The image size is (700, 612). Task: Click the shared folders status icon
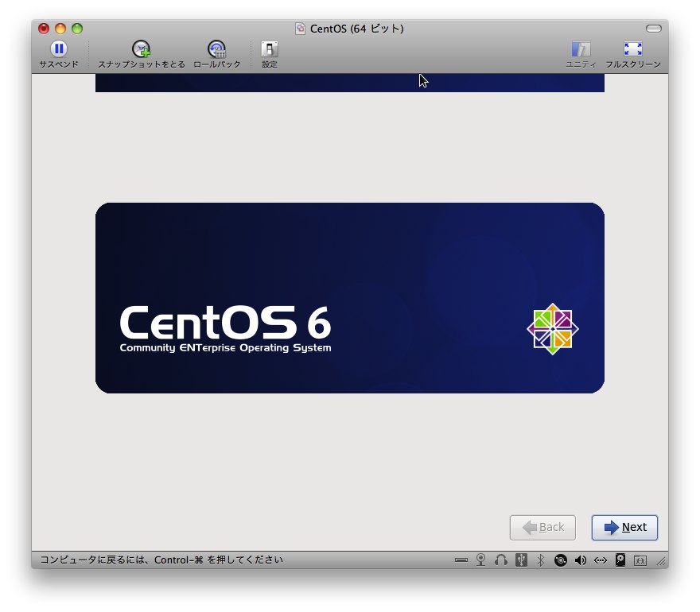(640, 560)
